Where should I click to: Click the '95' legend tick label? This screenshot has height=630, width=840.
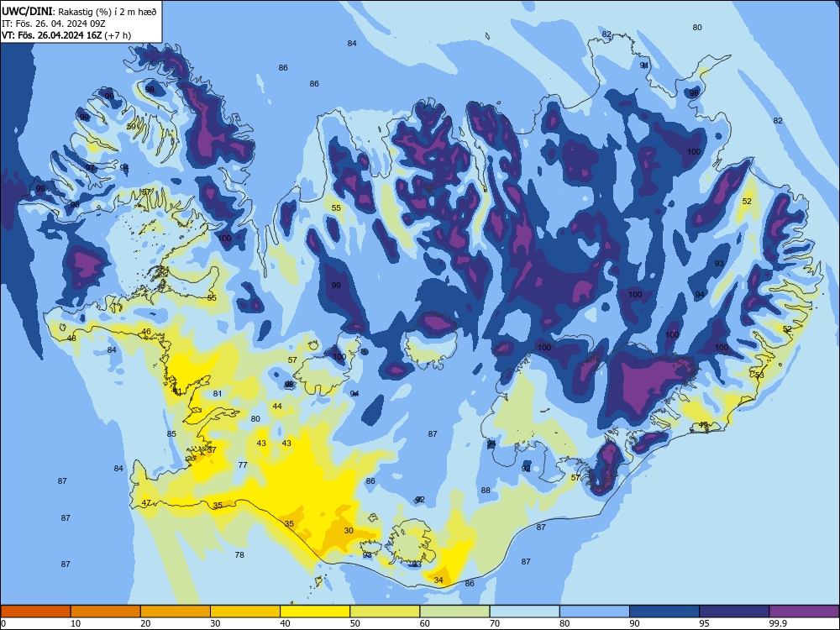705,623
